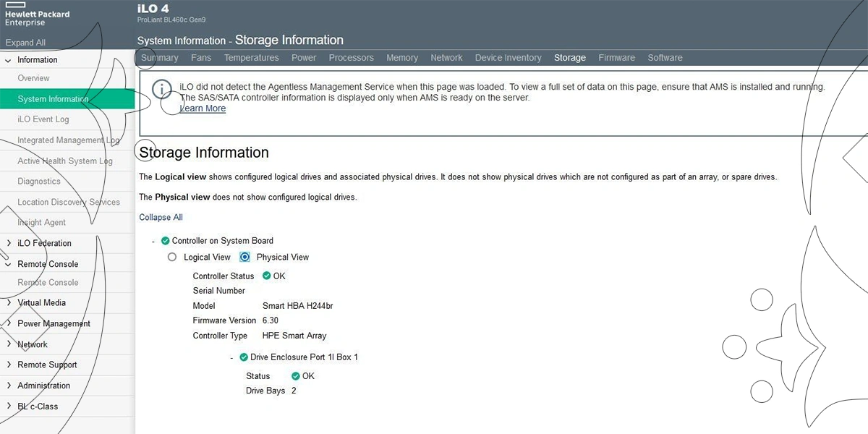Image resolution: width=868 pixels, height=434 pixels.
Task: Click the Collapse All link
Action: [161, 218]
